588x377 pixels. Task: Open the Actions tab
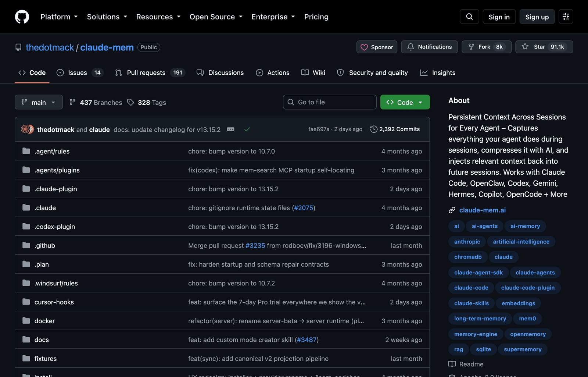pos(273,73)
